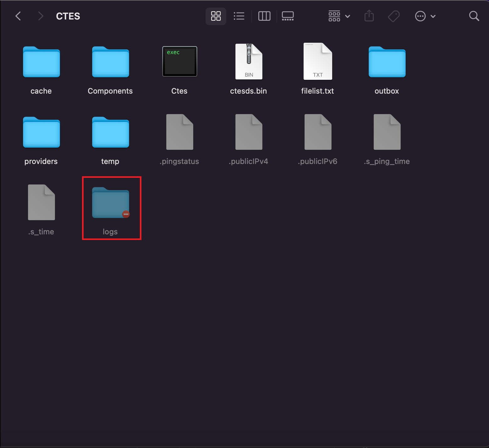Select the restricted logs folder
Viewport: 489px width, 448px height.
tap(110, 203)
